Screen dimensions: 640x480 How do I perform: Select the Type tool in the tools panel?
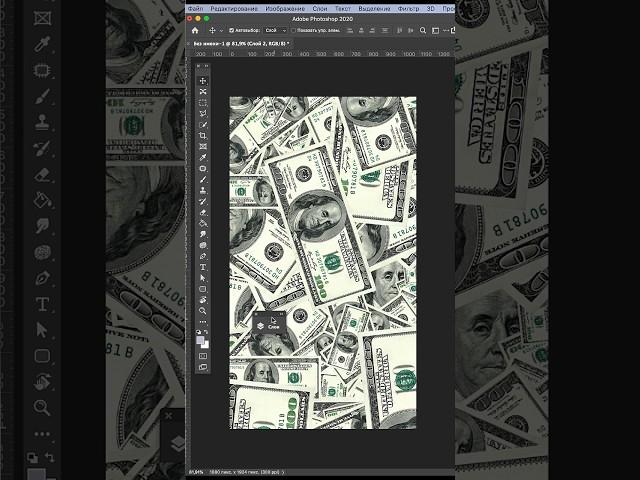(203, 267)
